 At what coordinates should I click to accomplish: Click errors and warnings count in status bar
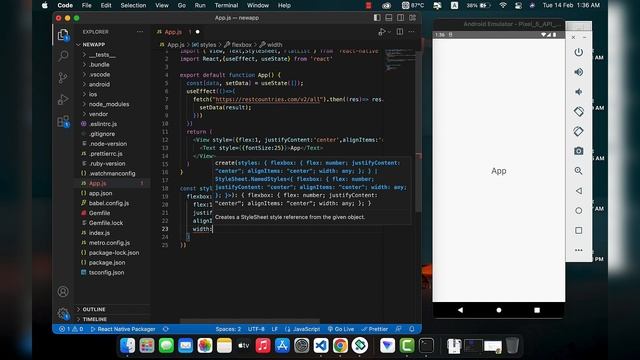point(71,329)
